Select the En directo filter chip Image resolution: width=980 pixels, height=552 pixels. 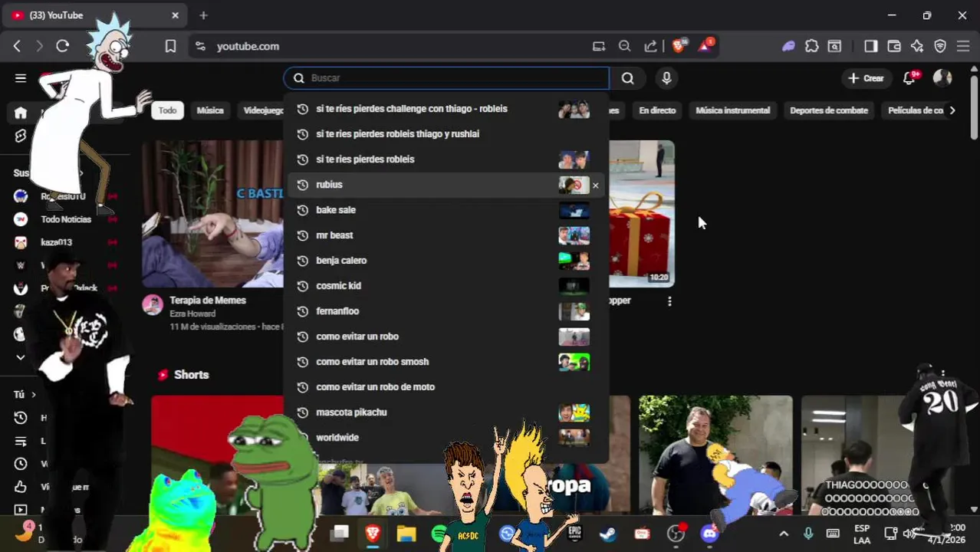click(657, 110)
